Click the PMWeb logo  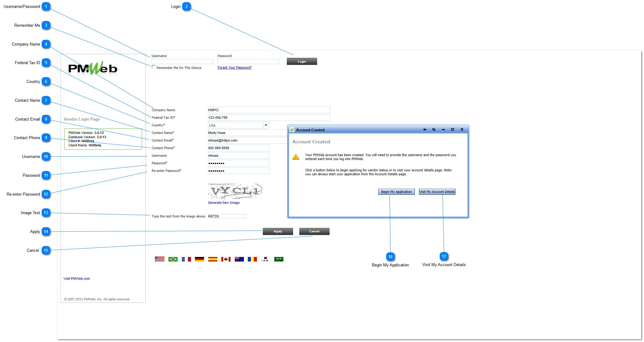pyautogui.click(x=93, y=68)
